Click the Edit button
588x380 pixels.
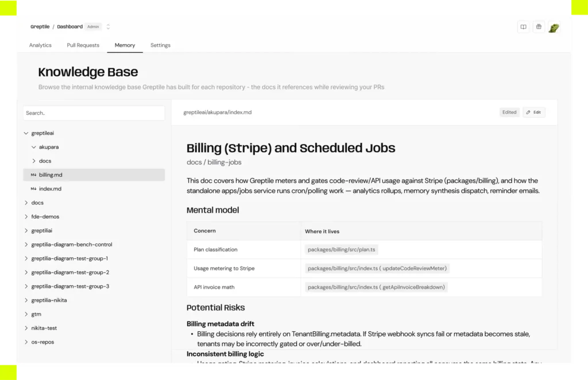(x=533, y=113)
